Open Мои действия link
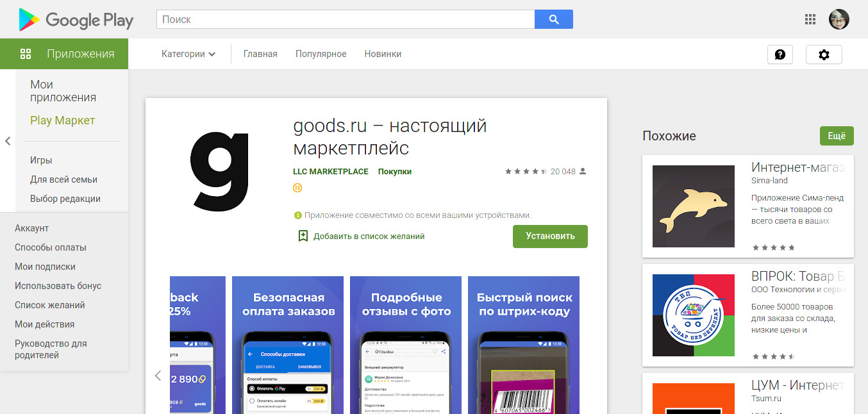This screenshot has height=414, width=868. [x=45, y=324]
